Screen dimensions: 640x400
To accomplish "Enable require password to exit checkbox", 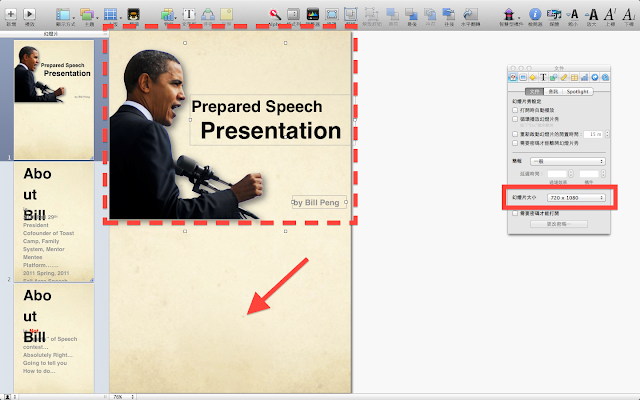I will click(515, 143).
